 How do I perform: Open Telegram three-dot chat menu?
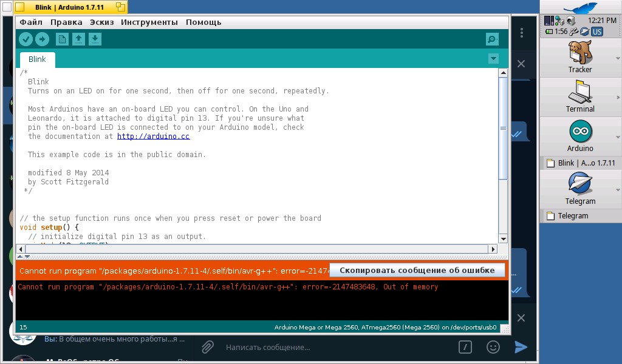tap(522, 33)
